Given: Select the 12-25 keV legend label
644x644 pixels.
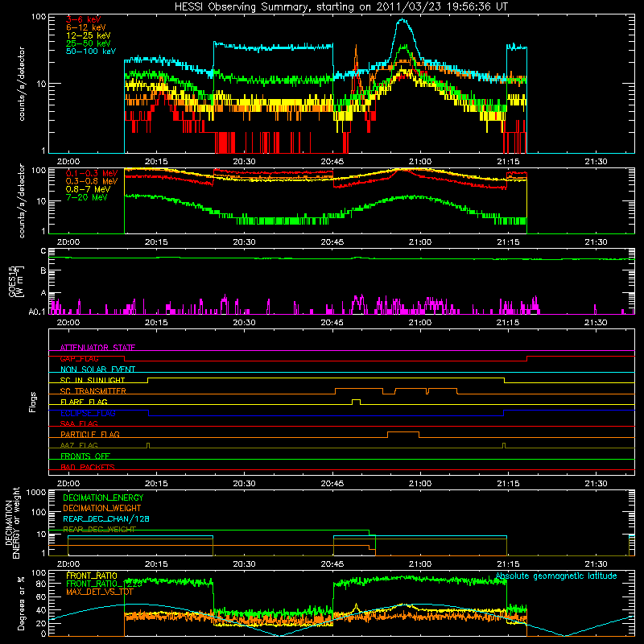Looking at the screenshot, I should click(x=89, y=35).
